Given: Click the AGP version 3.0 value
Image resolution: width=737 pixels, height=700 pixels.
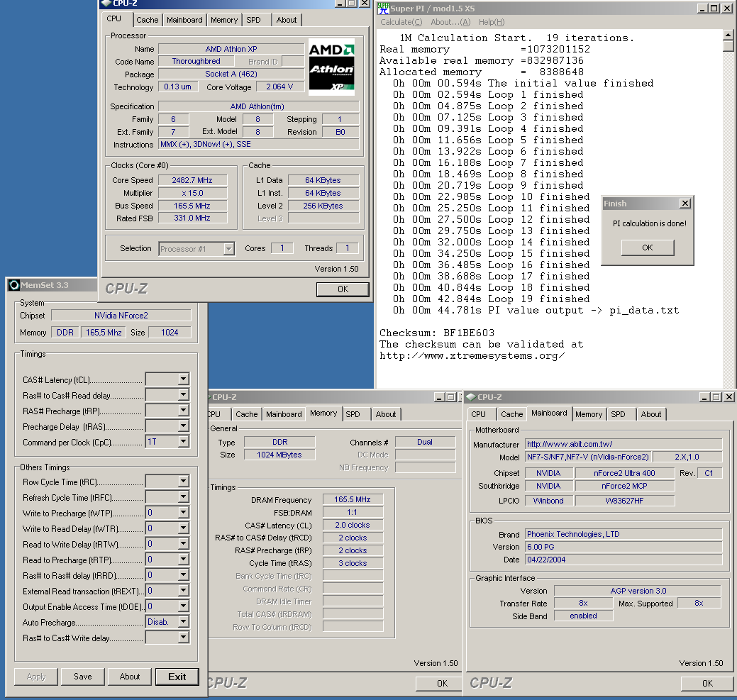Looking at the screenshot, I should pyautogui.click(x=638, y=591).
